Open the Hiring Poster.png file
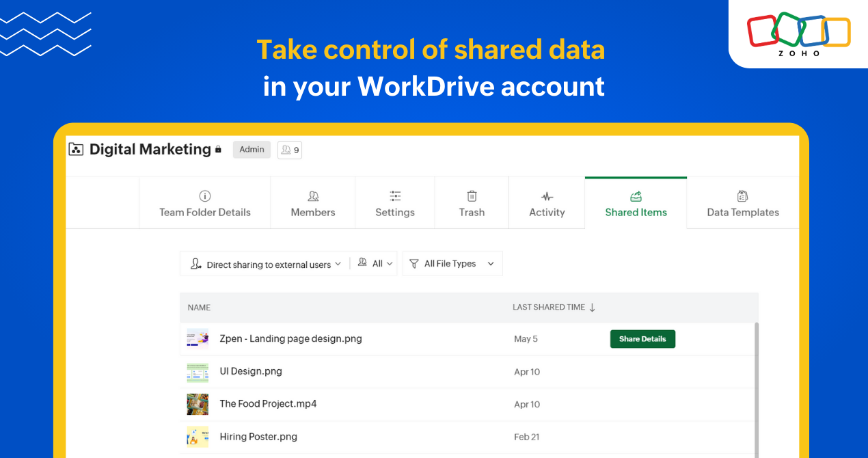The image size is (868, 458). pyautogui.click(x=258, y=437)
